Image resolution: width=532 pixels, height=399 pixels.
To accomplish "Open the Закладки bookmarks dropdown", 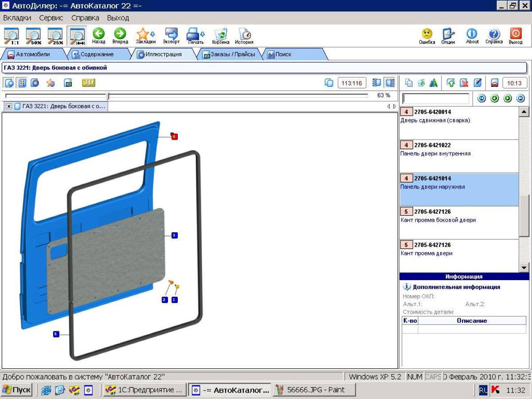I will tap(145, 35).
